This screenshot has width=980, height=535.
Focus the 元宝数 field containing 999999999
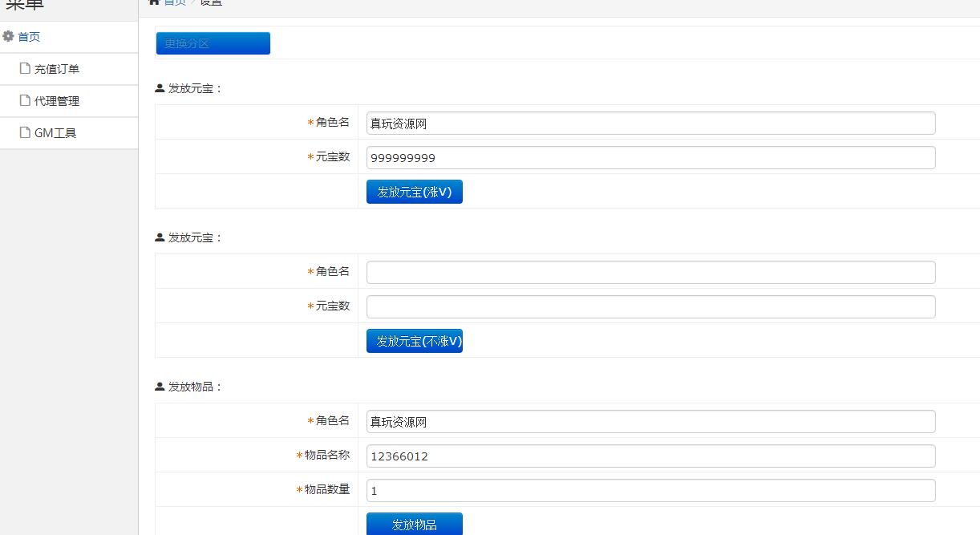point(650,157)
